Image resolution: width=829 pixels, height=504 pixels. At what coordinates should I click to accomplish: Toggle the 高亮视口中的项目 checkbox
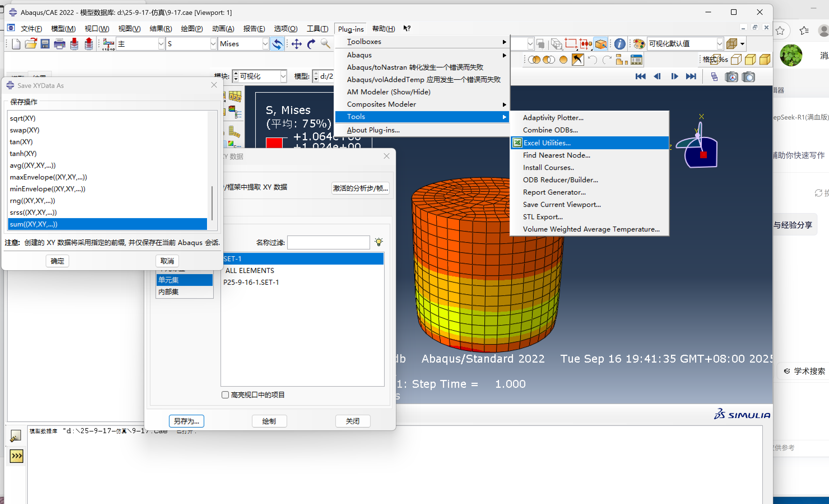[x=225, y=395]
